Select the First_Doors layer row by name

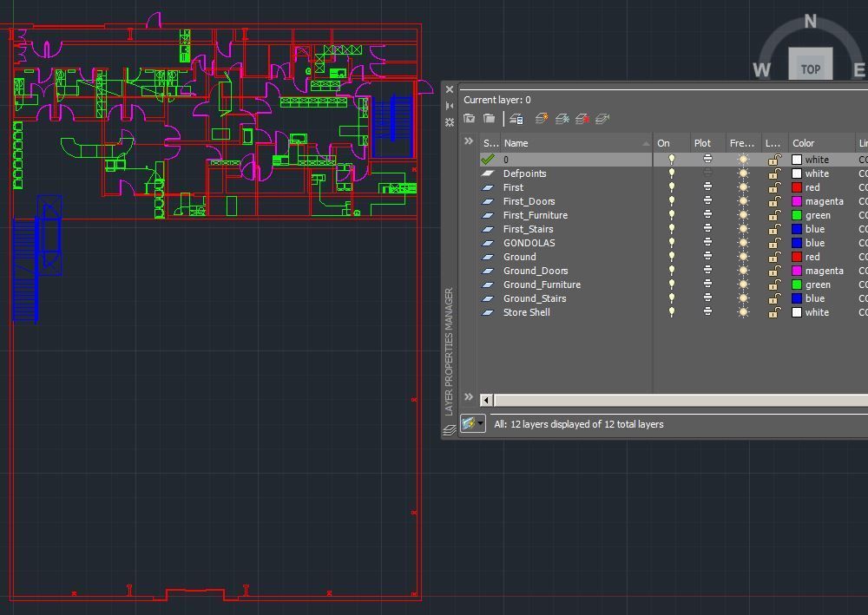coord(529,201)
